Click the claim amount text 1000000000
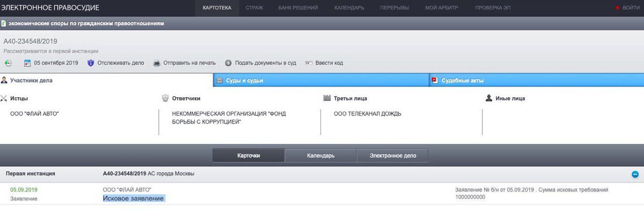This screenshot has height=211, width=644. (x=470, y=197)
